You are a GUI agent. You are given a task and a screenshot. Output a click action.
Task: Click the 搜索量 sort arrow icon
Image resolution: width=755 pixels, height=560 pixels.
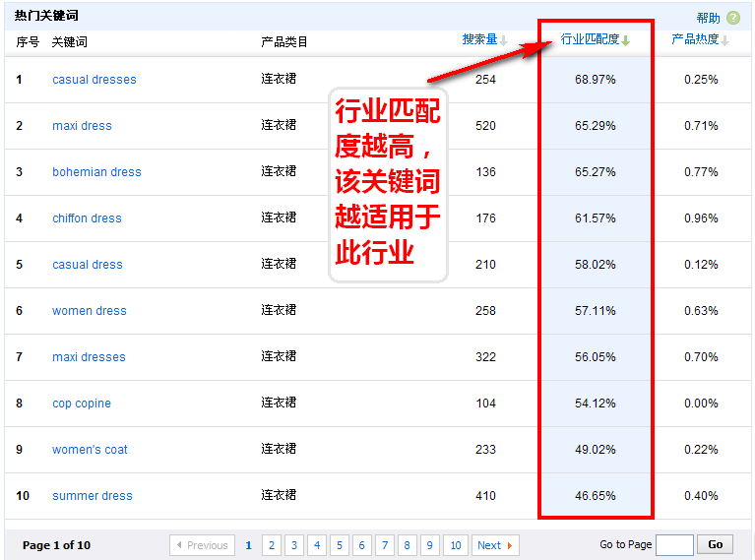point(504,40)
